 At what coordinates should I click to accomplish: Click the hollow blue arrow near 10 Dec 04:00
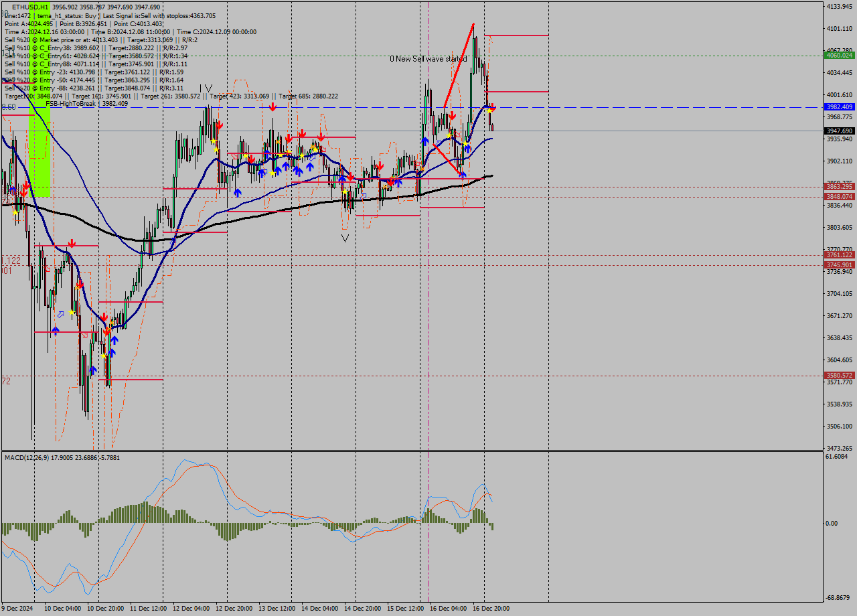61,314
